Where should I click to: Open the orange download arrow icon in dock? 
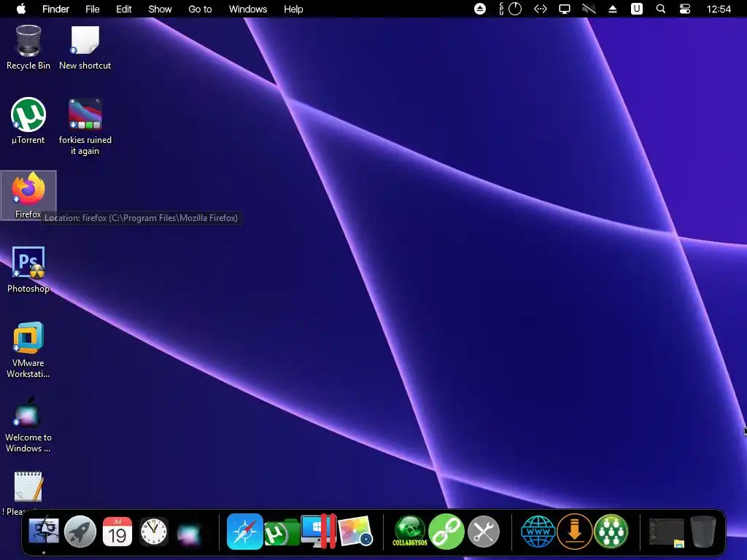[575, 532]
